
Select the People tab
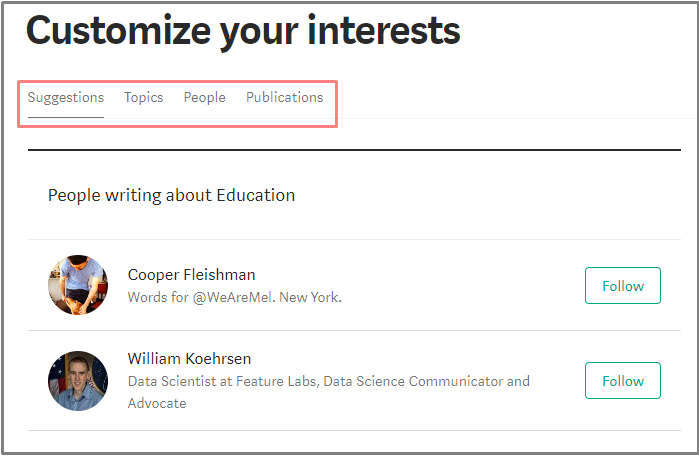(x=204, y=98)
